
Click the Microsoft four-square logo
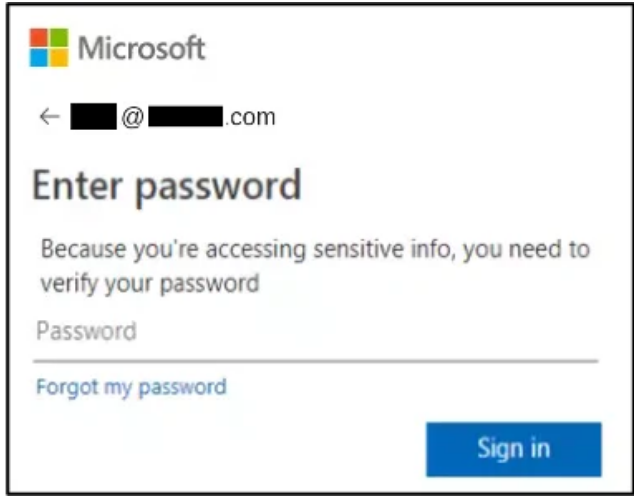pos(49,46)
